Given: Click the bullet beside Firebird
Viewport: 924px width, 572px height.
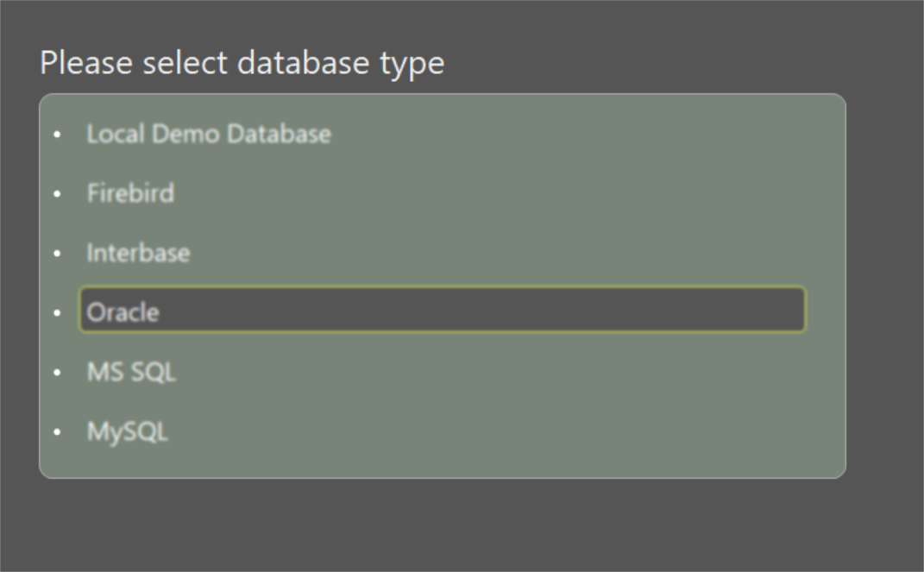Looking at the screenshot, I should click(60, 193).
